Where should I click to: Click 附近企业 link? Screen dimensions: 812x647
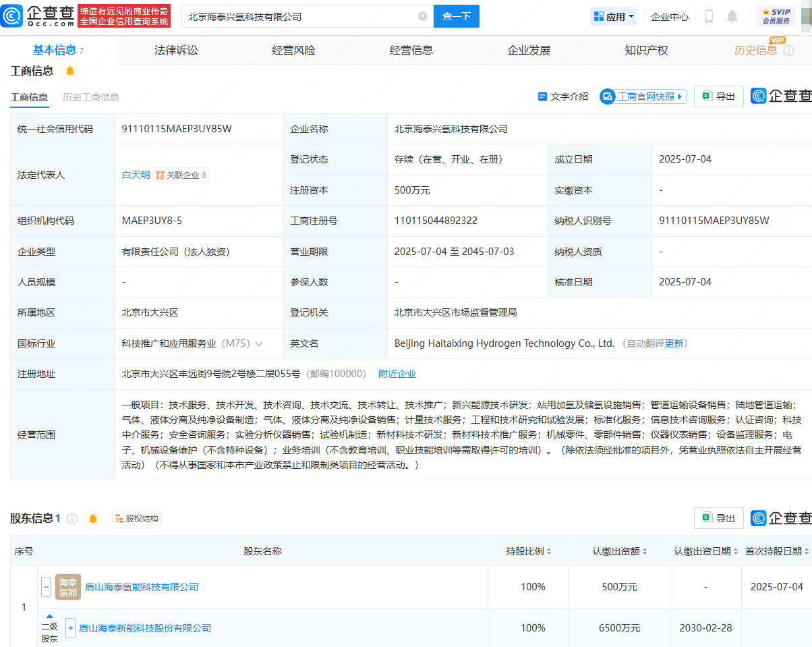pos(397,374)
